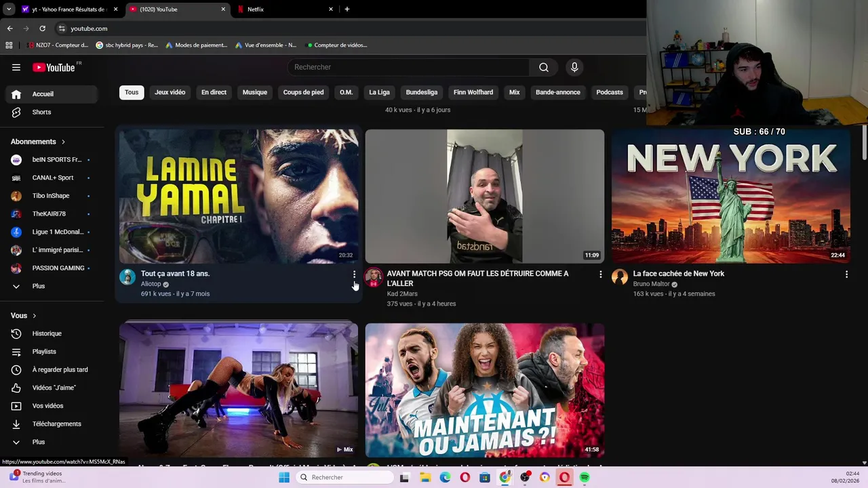The width and height of the screenshot is (868, 488).
Task: Open Tibo InShape channel subscription
Action: point(52,196)
